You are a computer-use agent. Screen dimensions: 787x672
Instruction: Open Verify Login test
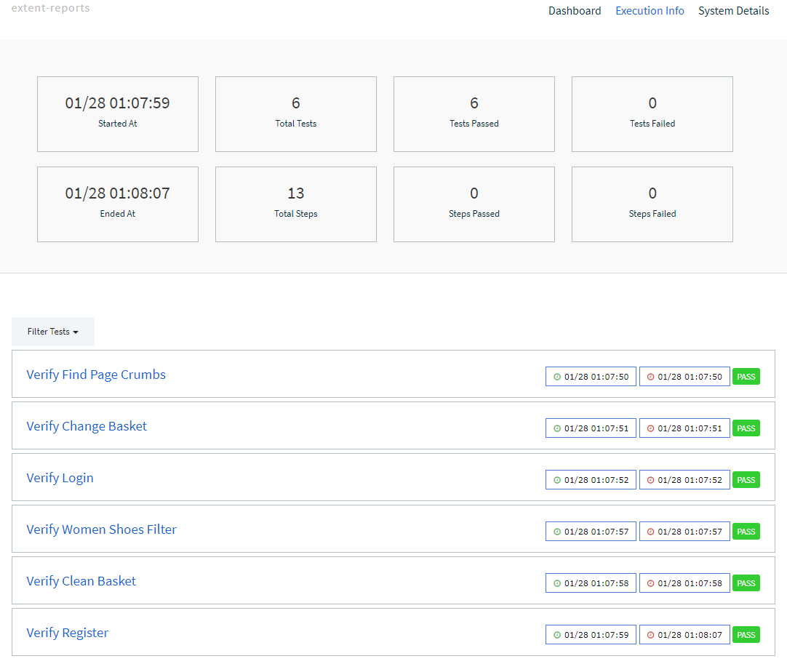point(60,478)
